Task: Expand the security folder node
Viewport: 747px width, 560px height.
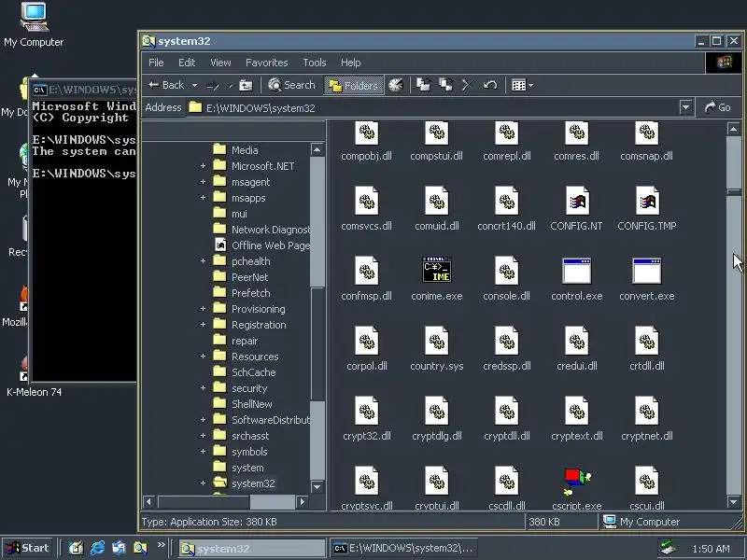Action: [203, 388]
